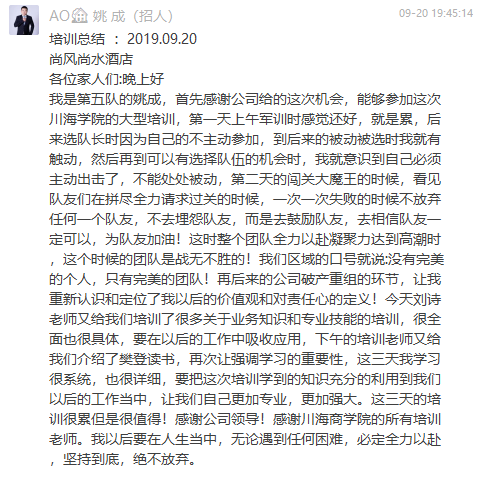Image resolution: width=500 pixels, height=488 pixels.
Task: Click the 培训总结 heading text
Action: pos(77,39)
